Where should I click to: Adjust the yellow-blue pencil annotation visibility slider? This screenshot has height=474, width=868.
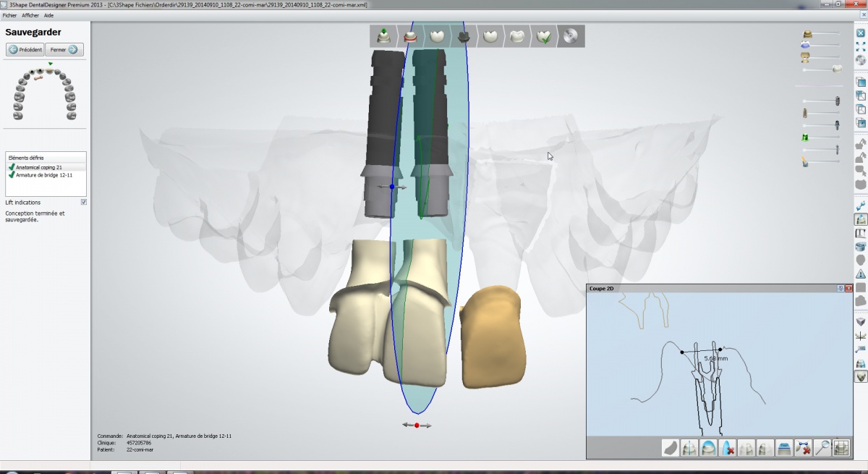tap(821, 162)
